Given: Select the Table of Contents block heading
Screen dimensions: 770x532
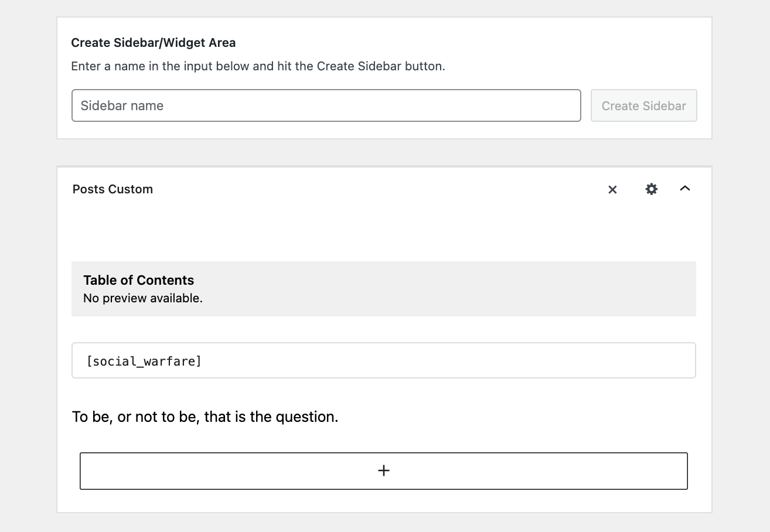Looking at the screenshot, I should 138,280.
